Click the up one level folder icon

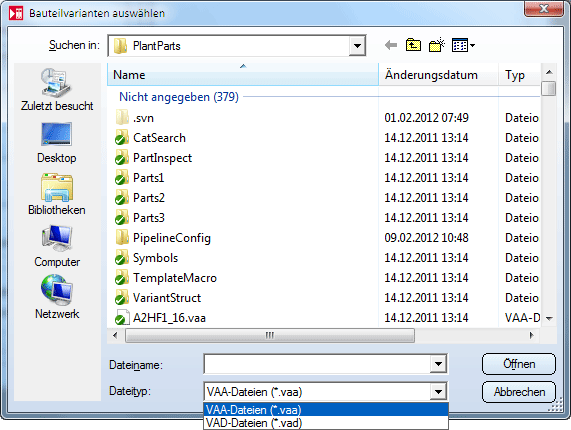pos(413,45)
